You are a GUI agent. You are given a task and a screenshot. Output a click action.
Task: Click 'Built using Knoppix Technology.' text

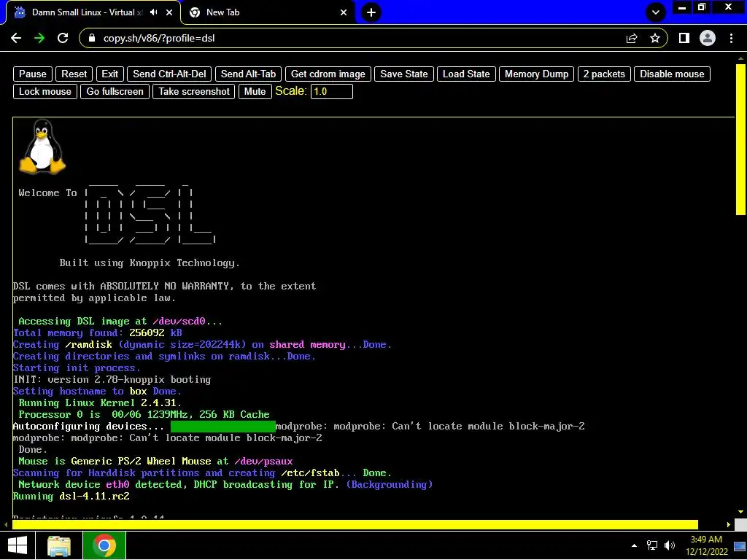tap(150, 262)
